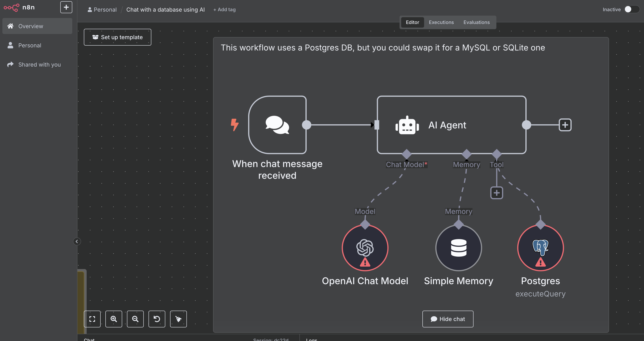Open Personal in the sidebar

(37, 45)
